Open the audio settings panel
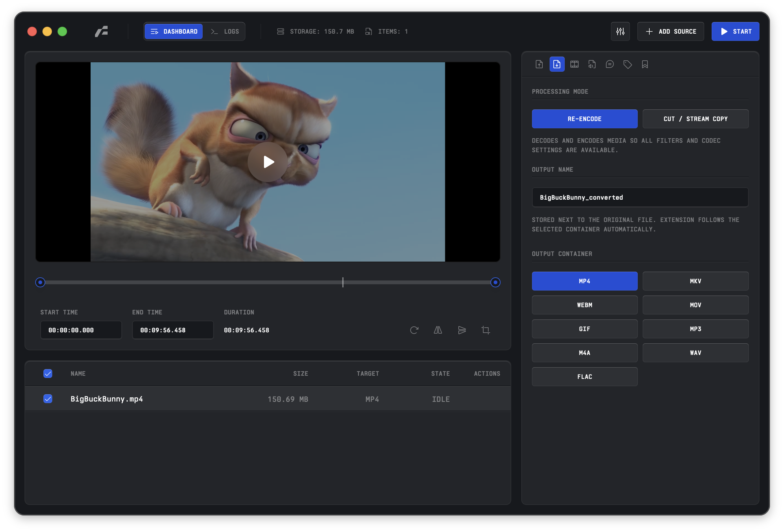Screen dimensions: 784x532 pos(592,64)
